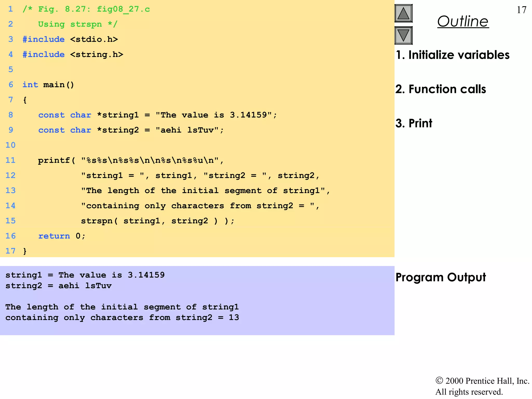The image size is (532, 399).
Task: Select '1. Initialize variables' outline item
Action: [x=453, y=55]
